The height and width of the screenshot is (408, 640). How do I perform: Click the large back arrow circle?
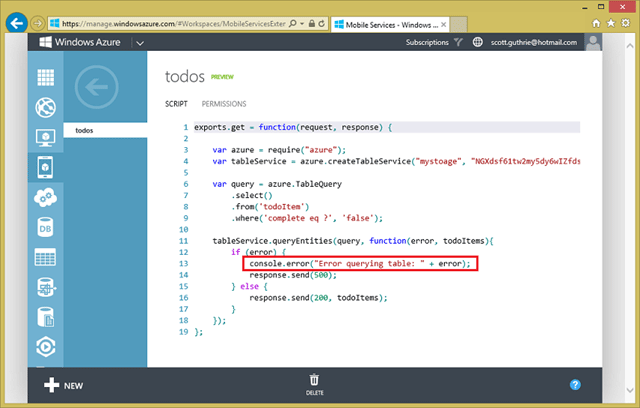[97, 87]
